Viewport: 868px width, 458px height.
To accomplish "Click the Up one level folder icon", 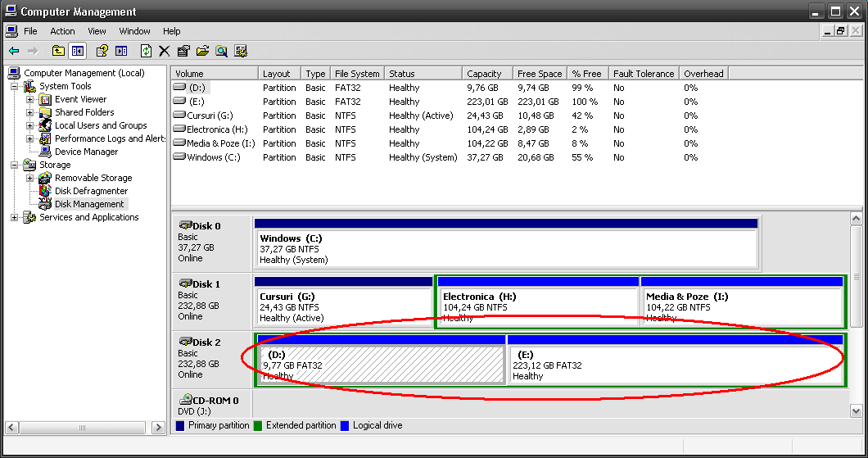I will [58, 51].
